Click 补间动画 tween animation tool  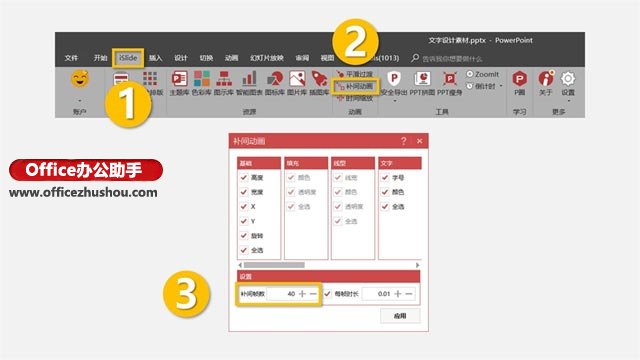[354, 86]
